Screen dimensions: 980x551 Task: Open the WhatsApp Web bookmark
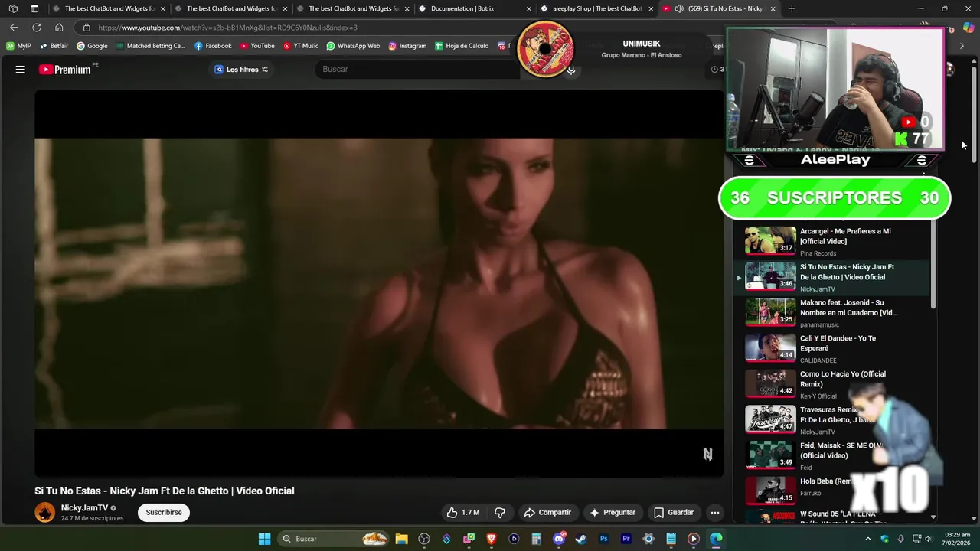pos(353,46)
